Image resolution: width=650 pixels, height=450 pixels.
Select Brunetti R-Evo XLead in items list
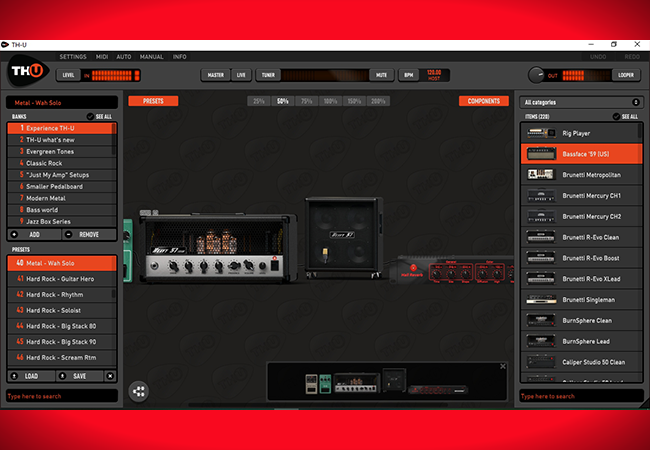tap(582, 278)
